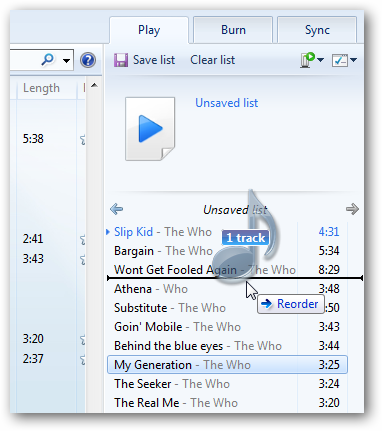This screenshot has height=431, width=382.
Task: Select the Slip Kid track
Action: click(227, 232)
